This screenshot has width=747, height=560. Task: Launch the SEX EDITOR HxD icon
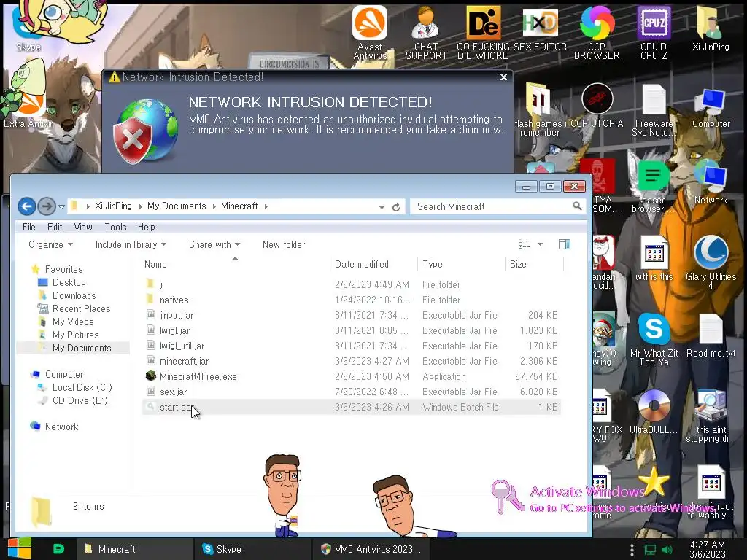(540, 29)
